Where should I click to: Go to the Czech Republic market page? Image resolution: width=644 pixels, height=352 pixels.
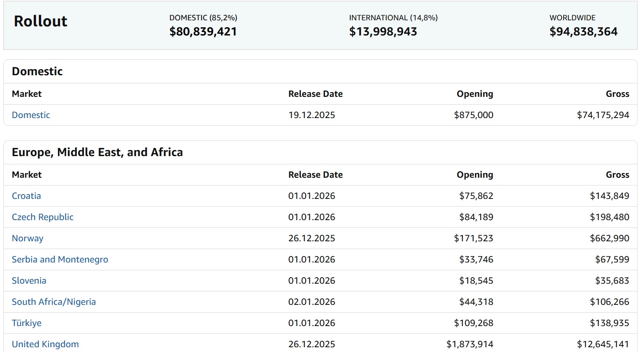42,217
